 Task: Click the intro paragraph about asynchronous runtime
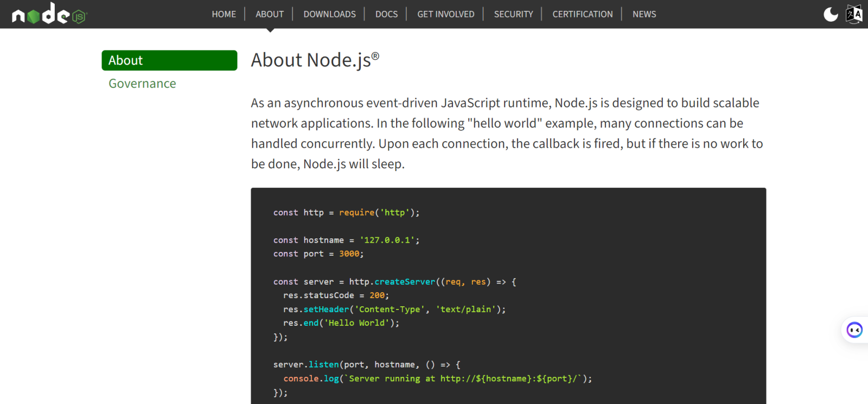click(507, 133)
